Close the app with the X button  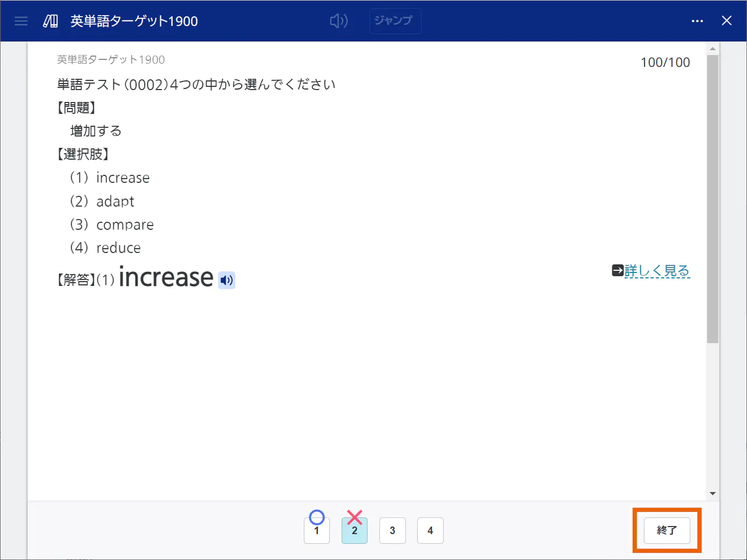tap(726, 21)
